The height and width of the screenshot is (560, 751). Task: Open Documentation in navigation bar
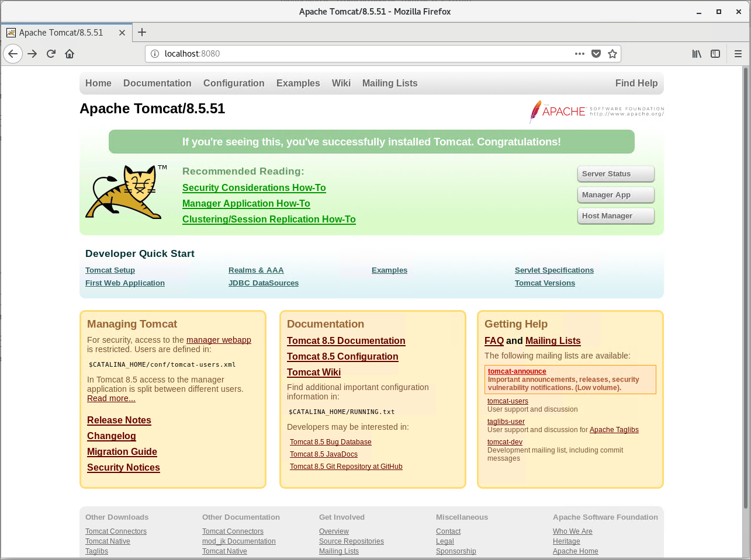pos(157,84)
